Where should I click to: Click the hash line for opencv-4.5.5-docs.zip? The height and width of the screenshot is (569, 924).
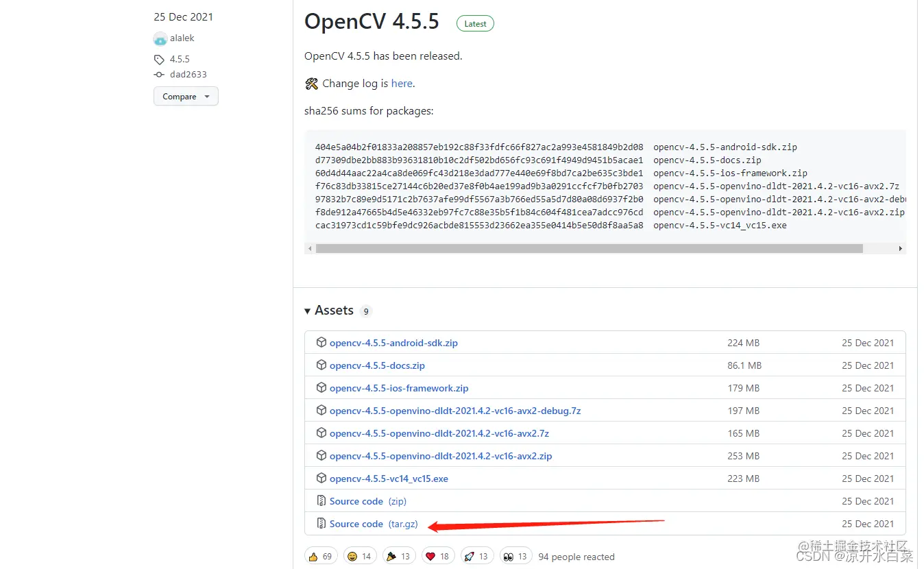point(538,160)
